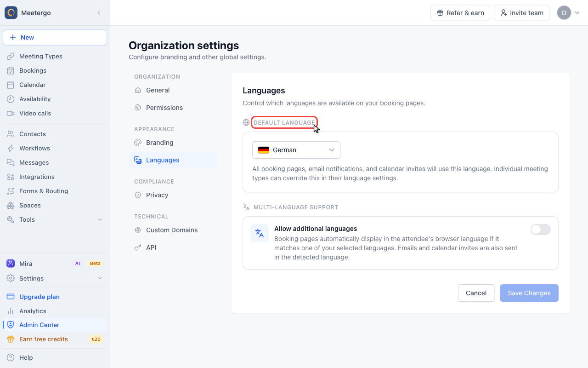The width and height of the screenshot is (588, 368).
Task: Click the Help label
Action: coord(26,357)
